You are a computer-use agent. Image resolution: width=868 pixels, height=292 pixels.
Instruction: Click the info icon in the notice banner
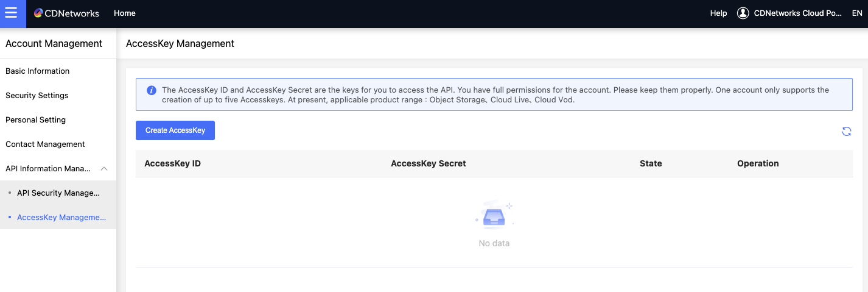pyautogui.click(x=152, y=90)
